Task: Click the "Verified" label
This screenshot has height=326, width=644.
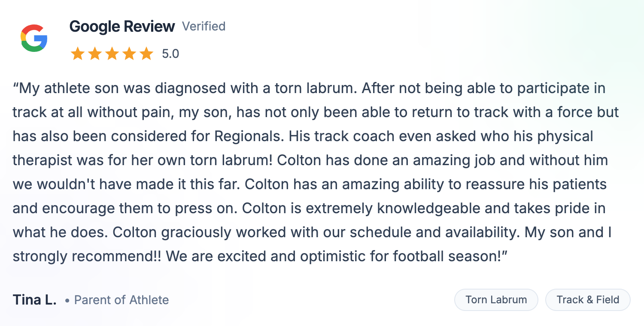Action: [204, 27]
